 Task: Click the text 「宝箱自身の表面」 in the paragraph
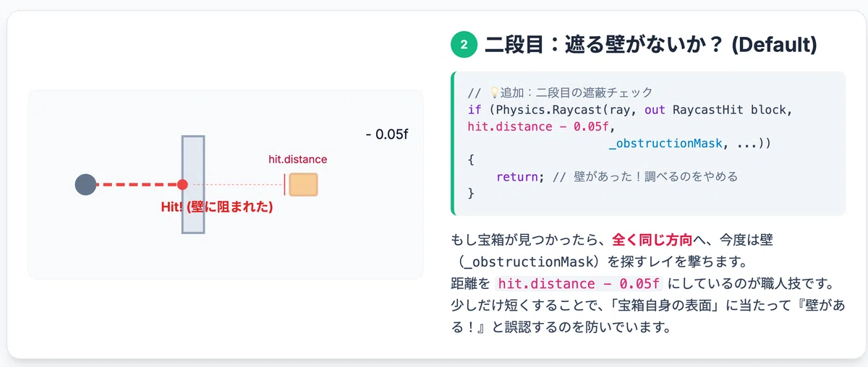pos(668,306)
